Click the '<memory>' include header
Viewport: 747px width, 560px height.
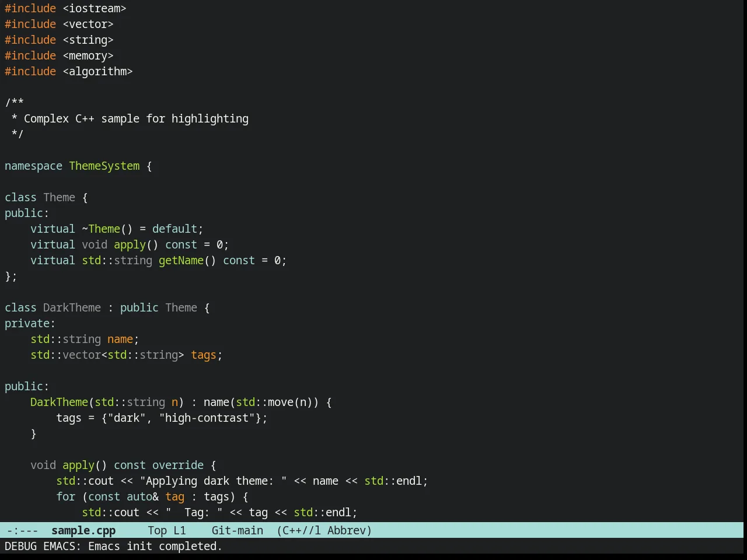point(88,55)
